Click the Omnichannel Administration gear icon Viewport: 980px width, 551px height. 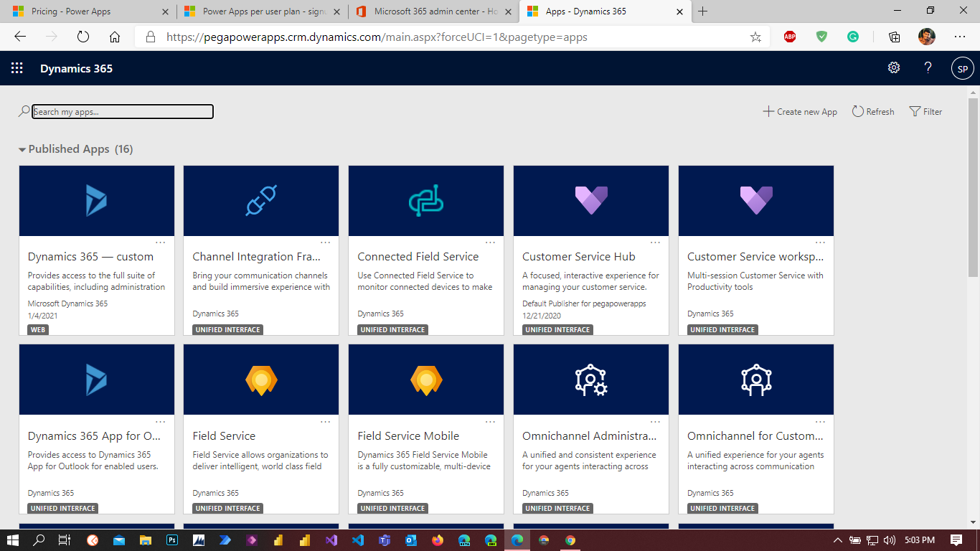(591, 380)
